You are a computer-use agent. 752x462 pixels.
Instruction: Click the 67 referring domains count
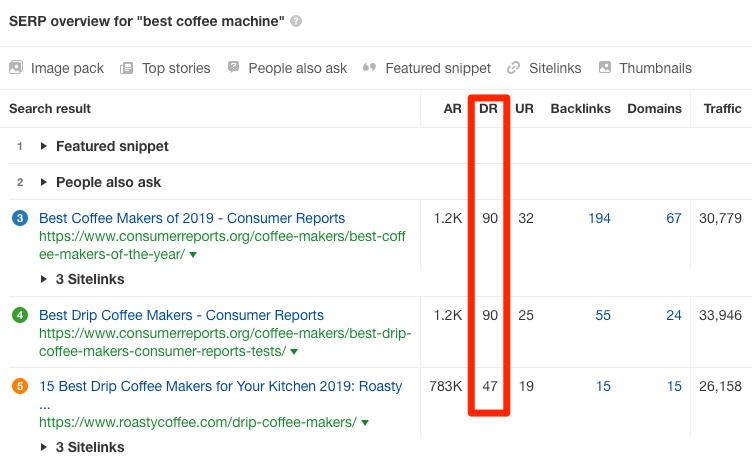point(673,218)
